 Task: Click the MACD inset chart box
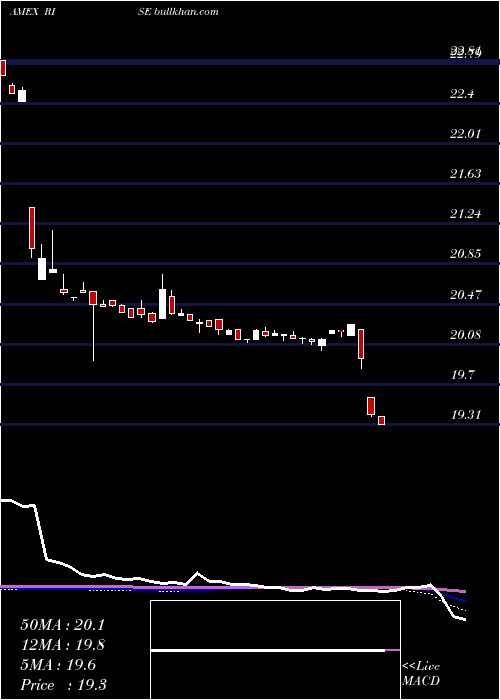(275, 650)
